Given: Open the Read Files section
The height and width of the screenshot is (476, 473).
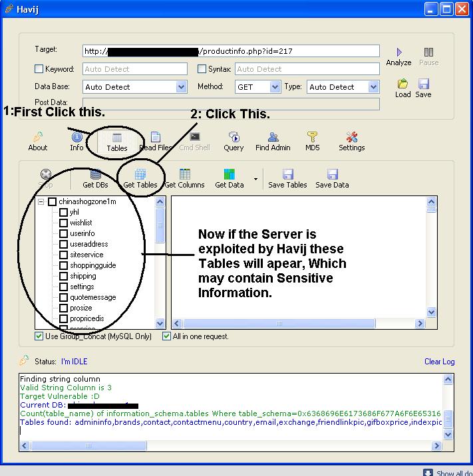Looking at the screenshot, I should 156,142.
